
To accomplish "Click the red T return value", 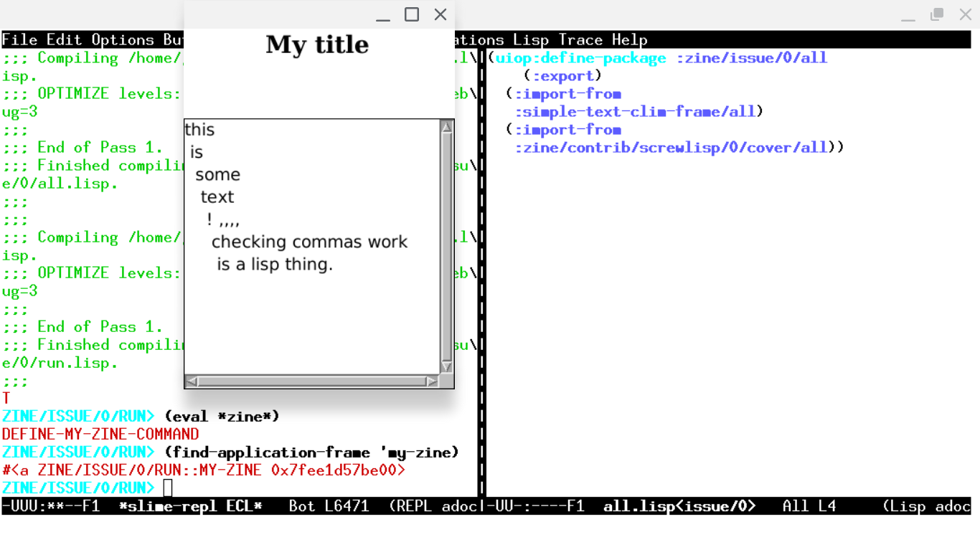I will coord(6,399).
